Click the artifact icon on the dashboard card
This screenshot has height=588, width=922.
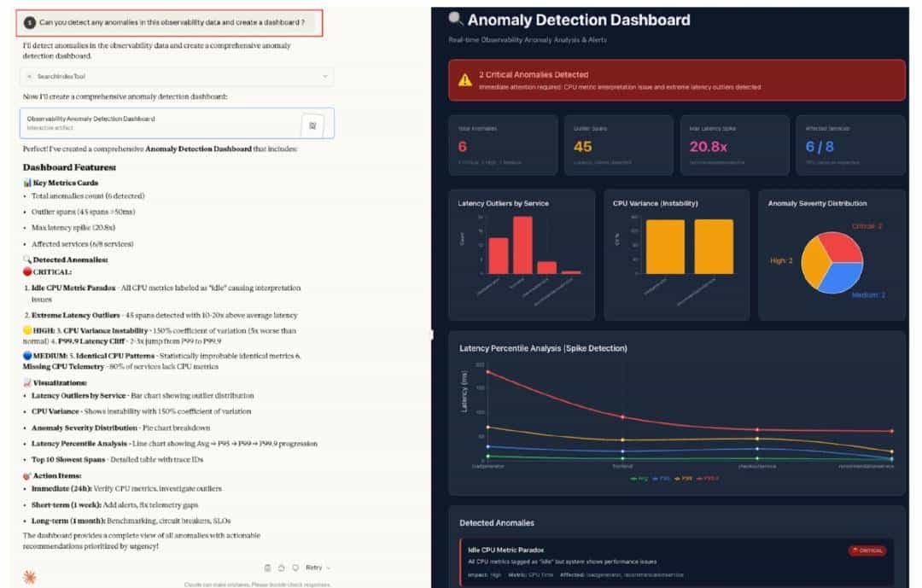pyautogui.click(x=312, y=125)
